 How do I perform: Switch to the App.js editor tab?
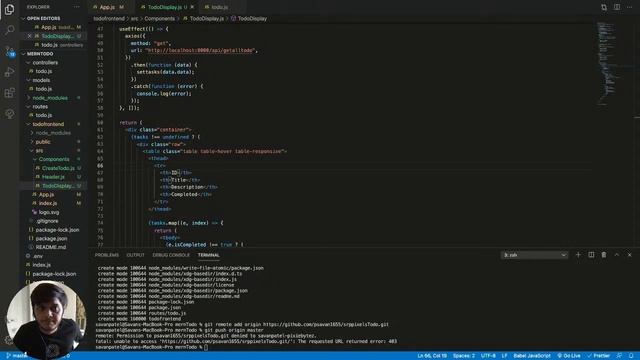(107, 7)
